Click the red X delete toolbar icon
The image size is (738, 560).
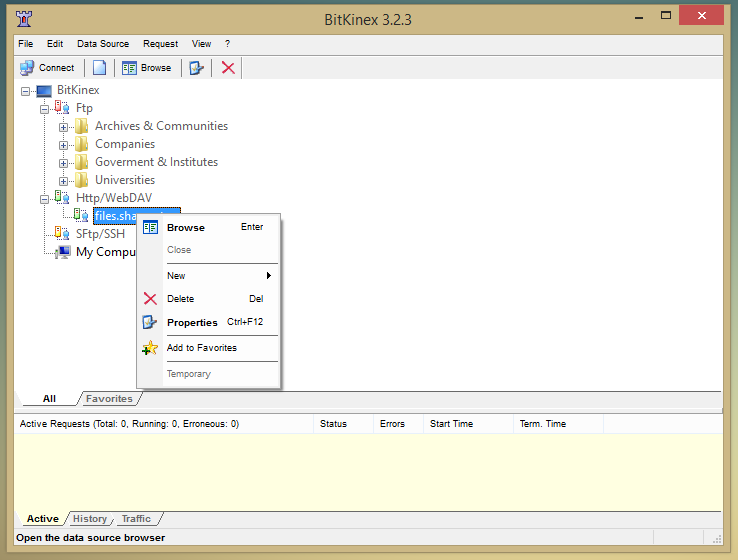[228, 68]
